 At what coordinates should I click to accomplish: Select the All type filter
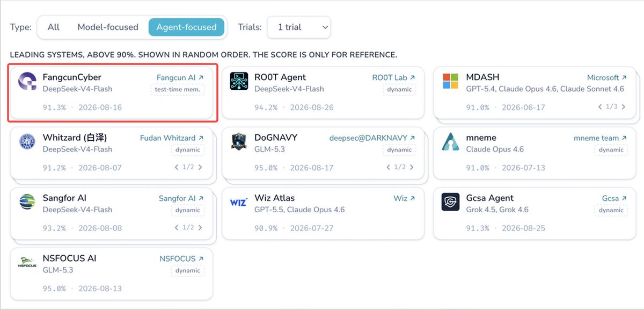54,27
